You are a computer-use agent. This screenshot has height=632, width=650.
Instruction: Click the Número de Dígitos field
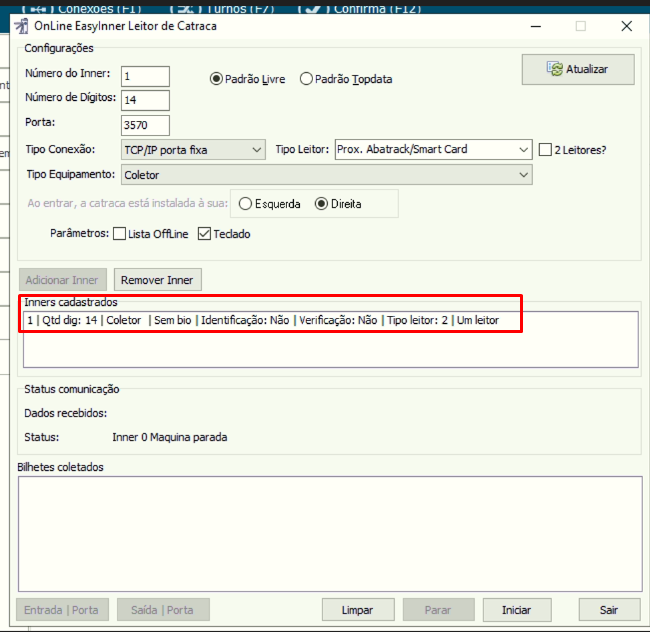(145, 100)
